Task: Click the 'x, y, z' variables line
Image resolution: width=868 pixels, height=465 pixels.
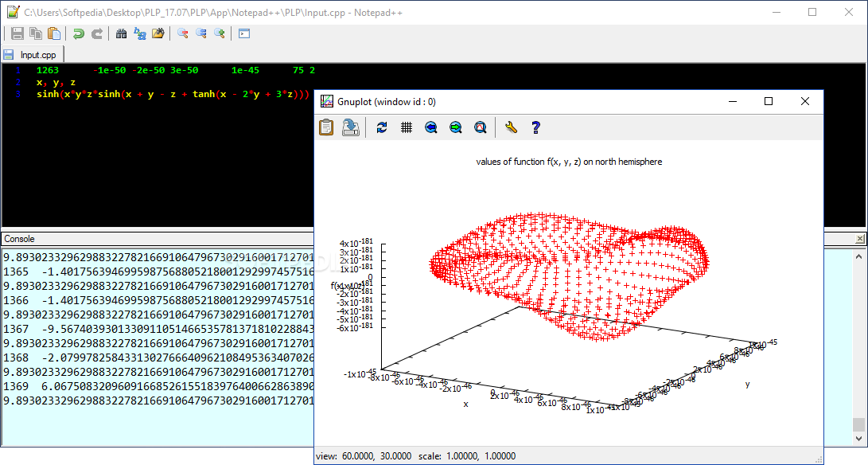Action: pyautogui.click(x=56, y=82)
